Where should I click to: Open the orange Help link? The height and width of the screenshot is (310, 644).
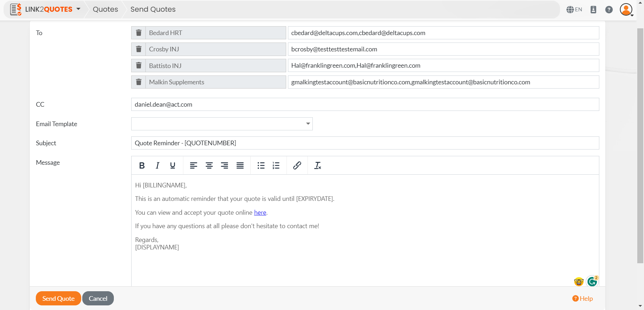pyautogui.click(x=583, y=299)
